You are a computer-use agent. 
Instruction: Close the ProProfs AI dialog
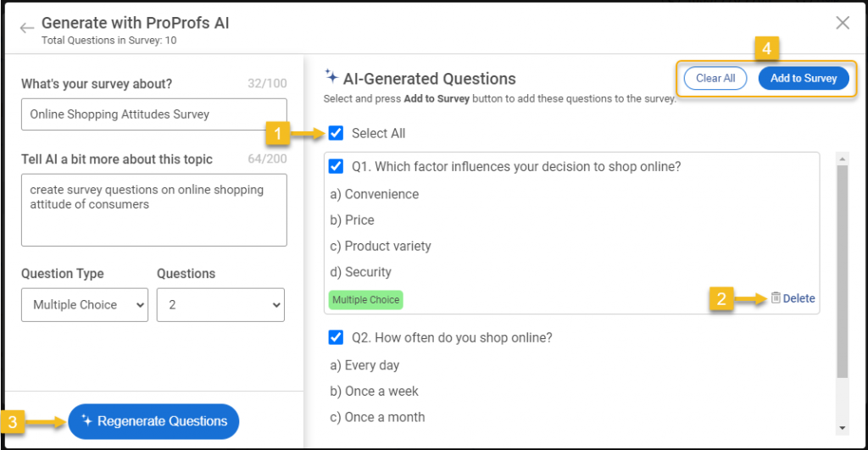[842, 23]
